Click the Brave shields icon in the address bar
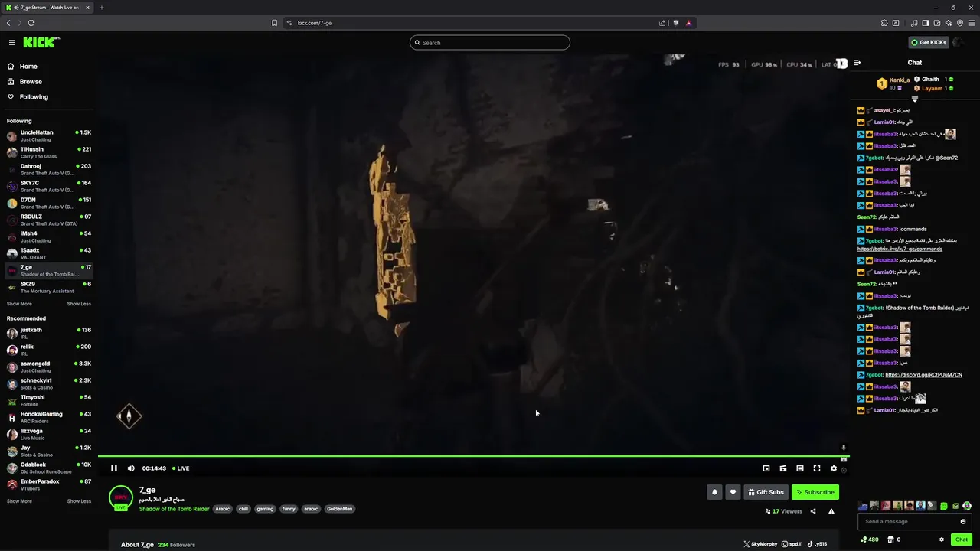This screenshot has width=980, height=551. click(676, 23)
